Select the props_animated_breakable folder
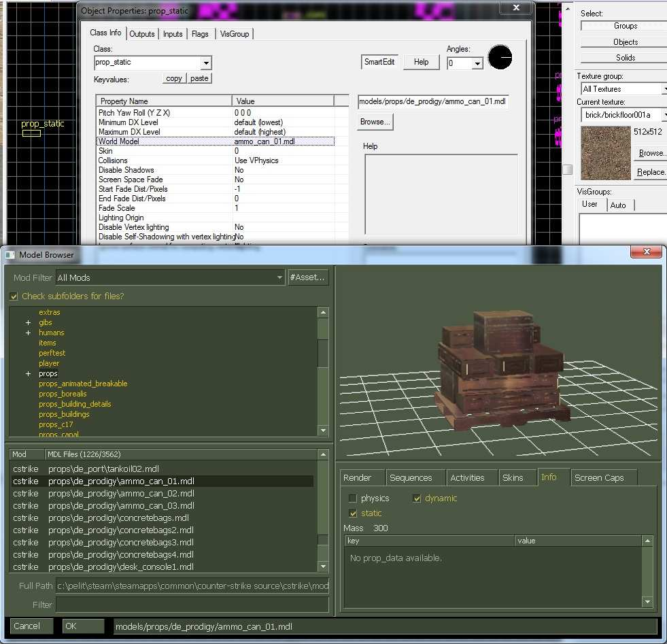The width and height of the screenshot is (667, 644). coord(83,384)
